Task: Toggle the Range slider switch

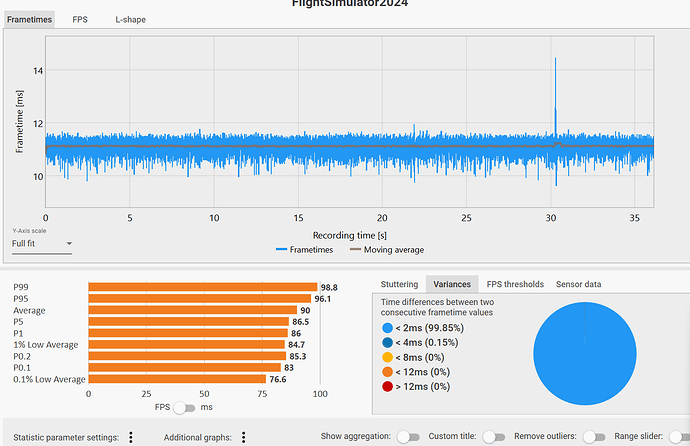Action: [x=679, y=437]
